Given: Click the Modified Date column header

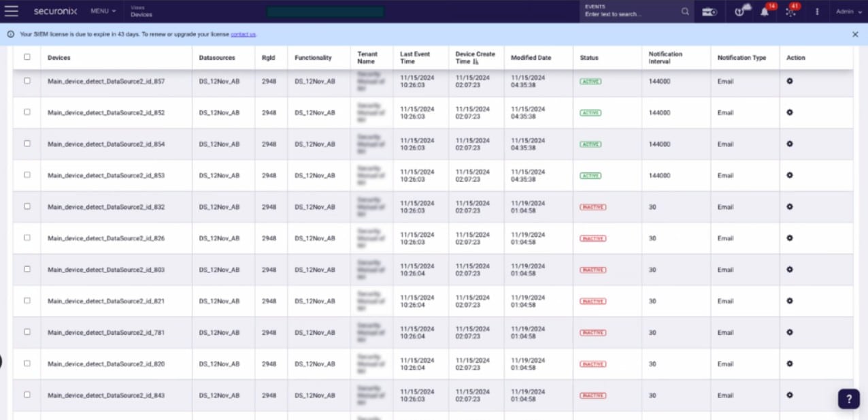Looking at the screenshot, I should tap(531, 58).
